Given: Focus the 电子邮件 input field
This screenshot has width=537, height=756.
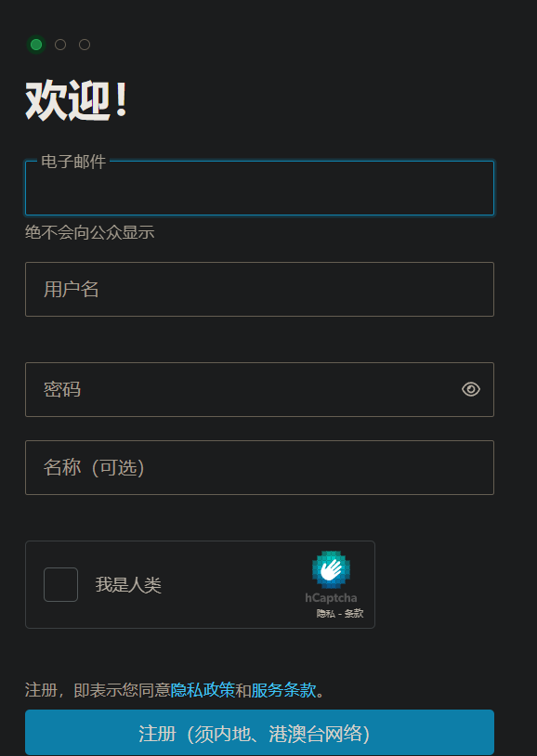Looking at the screenshot, I should pyautogui.click(x=259, y=188).
